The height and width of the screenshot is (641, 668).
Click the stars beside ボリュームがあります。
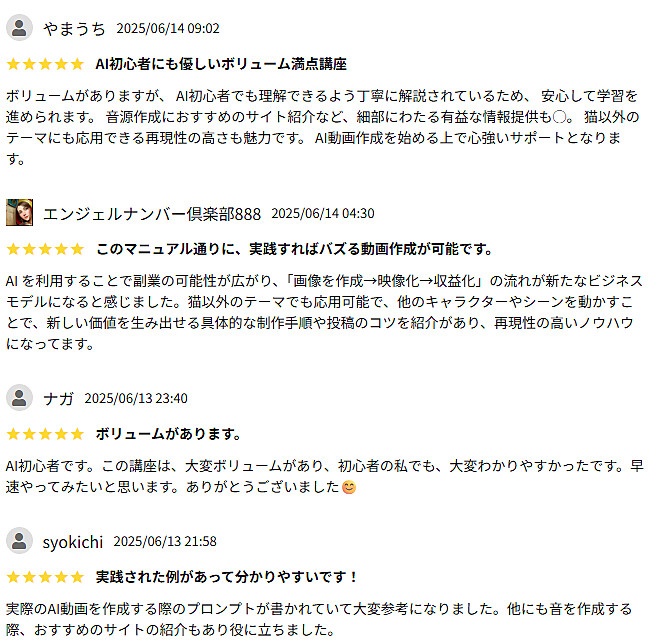(x=45, y=434)
